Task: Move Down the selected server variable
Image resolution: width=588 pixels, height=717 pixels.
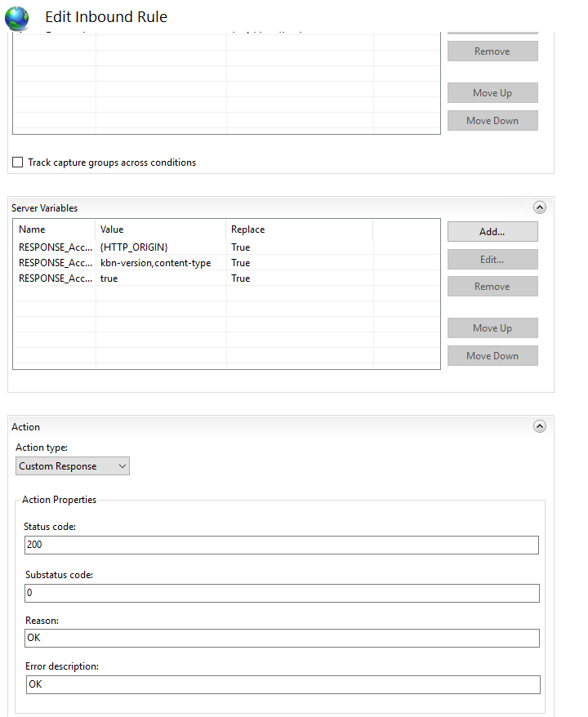Action: click(492, 355)
